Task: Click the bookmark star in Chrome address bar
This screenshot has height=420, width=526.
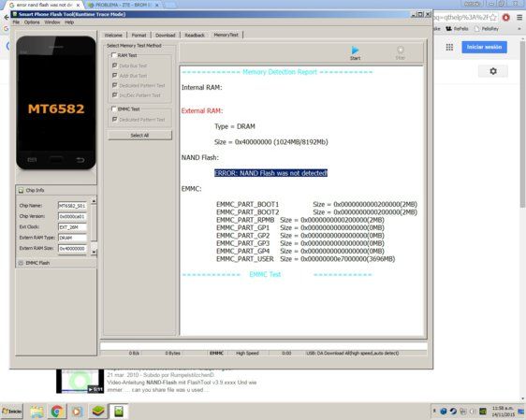Action: coord(493,18)
